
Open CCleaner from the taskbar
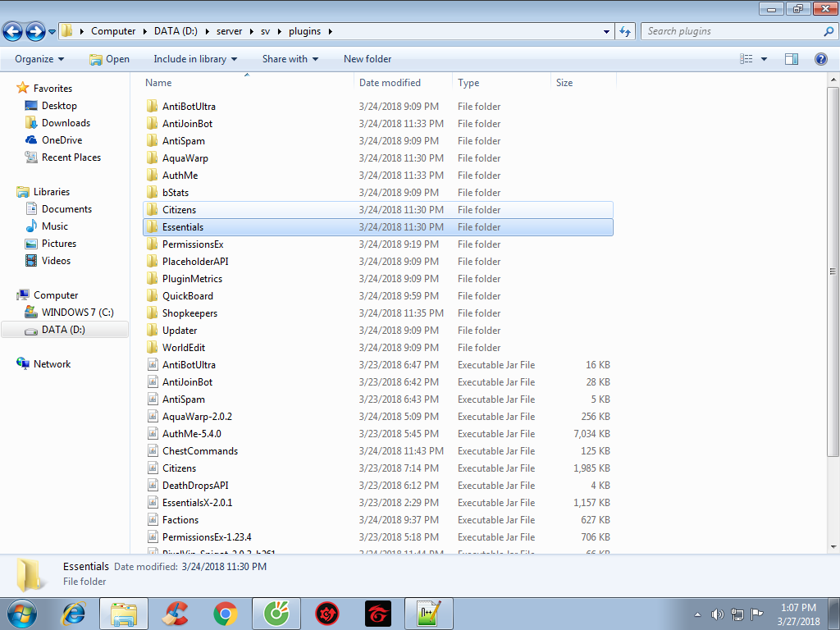point(175,614)
